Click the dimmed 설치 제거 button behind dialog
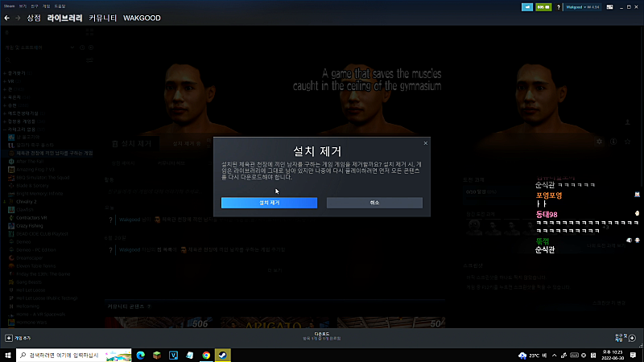This screenshot has height=362, width=644. [x=132, y=143]
